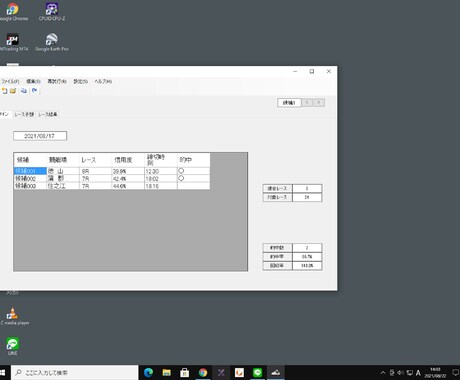Select the 候補001 table cell
Viewport: 460px width, 380px height.
30,171
